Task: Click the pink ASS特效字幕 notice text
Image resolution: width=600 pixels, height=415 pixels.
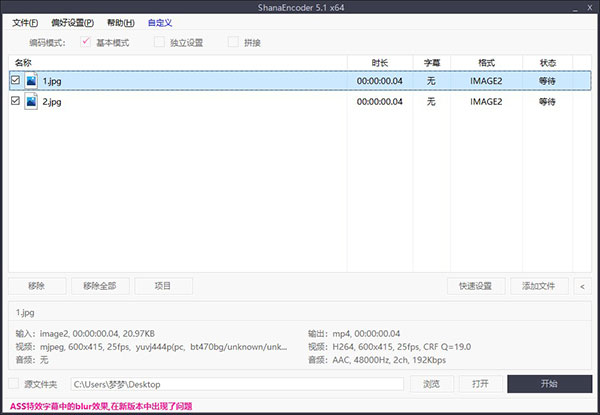Action: [101, 406]
